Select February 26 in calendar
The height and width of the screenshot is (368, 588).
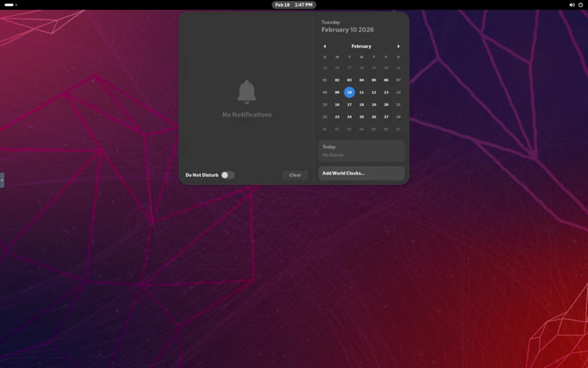click(x=374, y=117)
